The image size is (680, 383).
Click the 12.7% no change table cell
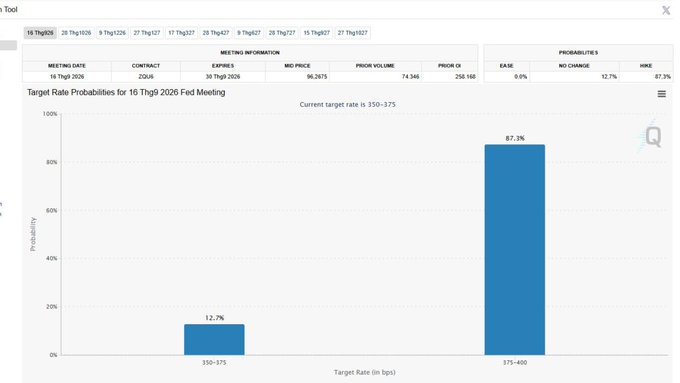[x=574, y=77]
